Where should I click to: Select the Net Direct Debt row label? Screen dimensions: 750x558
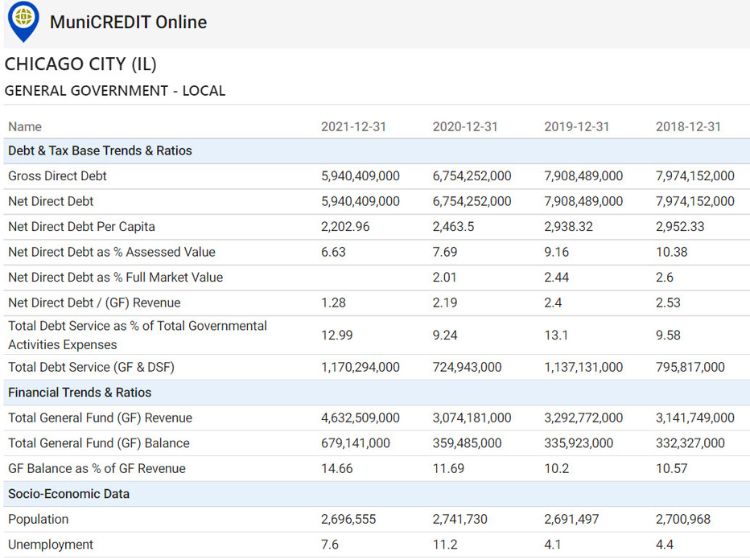click(51, 201)
